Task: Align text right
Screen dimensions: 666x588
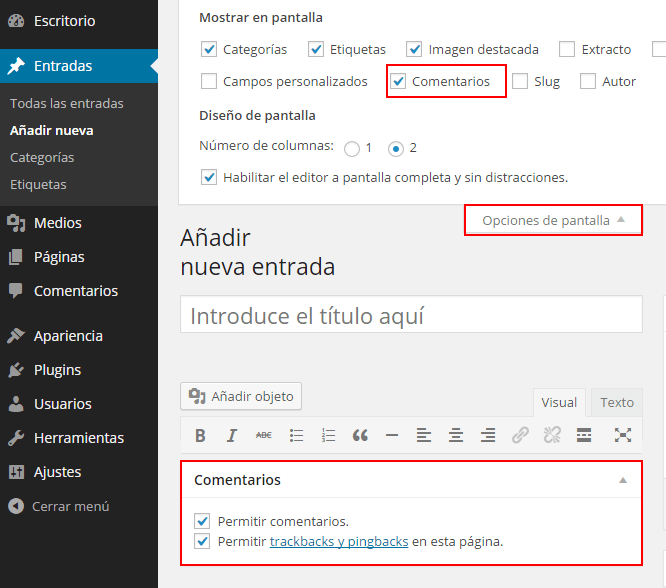Action: 488,435
